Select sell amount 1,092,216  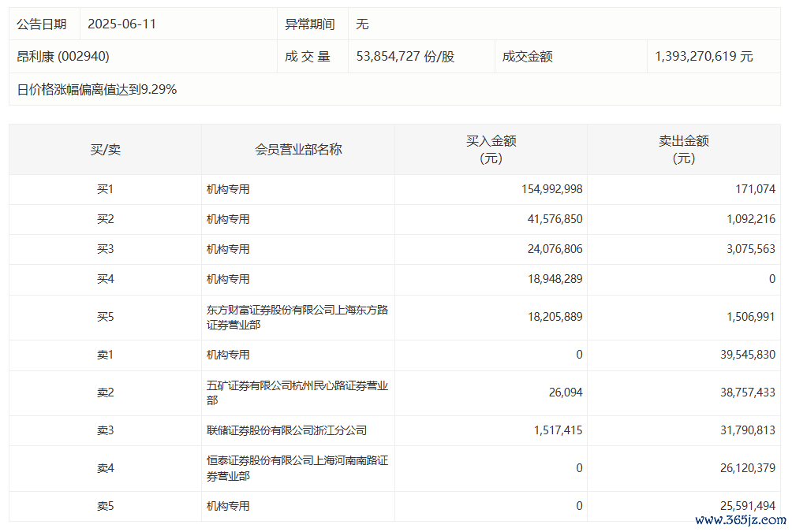pos(750,219)
